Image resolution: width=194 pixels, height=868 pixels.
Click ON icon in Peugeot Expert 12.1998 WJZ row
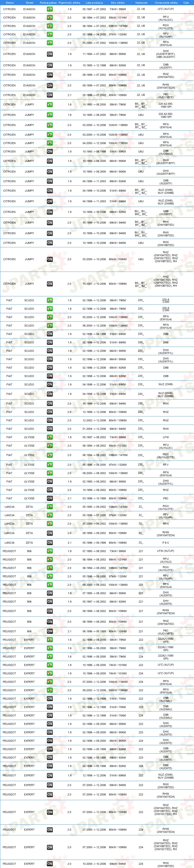tap(50, 776)
